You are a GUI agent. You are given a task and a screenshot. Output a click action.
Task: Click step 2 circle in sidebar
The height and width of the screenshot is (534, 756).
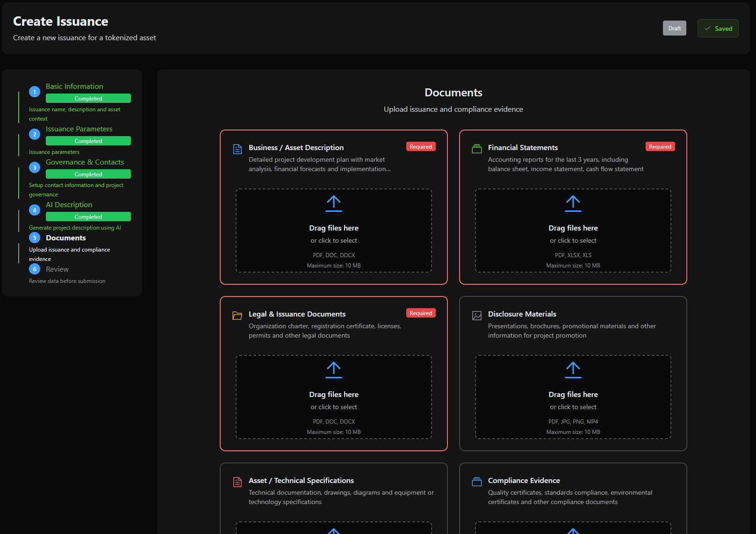35,134
